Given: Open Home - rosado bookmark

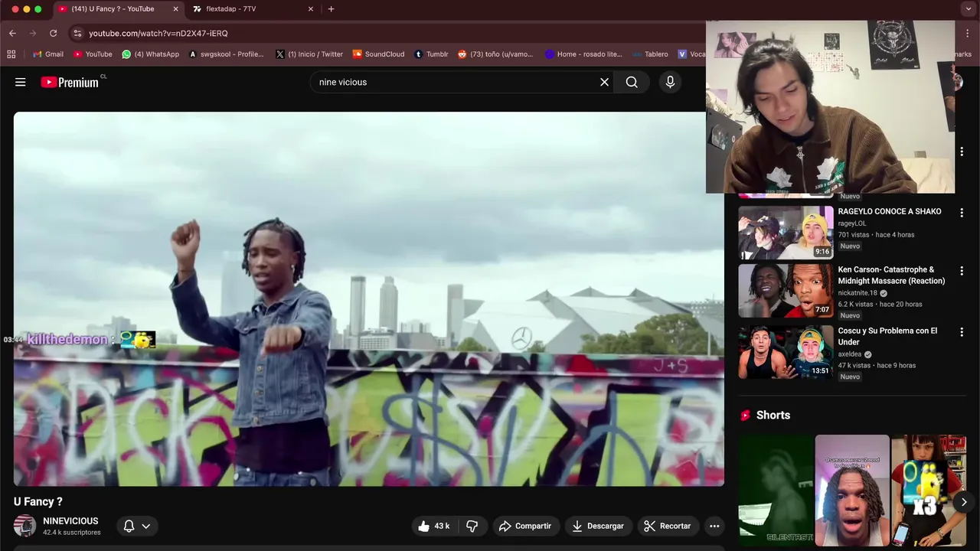Looking at the screenshot, I should pos(583,54).
